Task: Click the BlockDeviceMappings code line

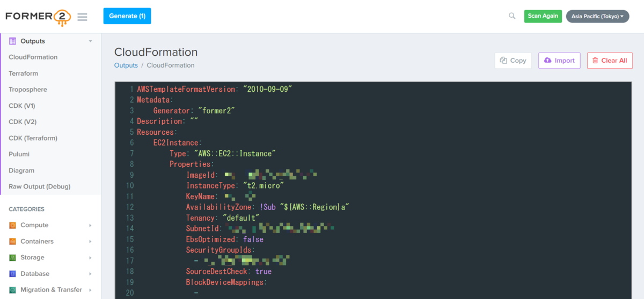Action: click(226, 282)
